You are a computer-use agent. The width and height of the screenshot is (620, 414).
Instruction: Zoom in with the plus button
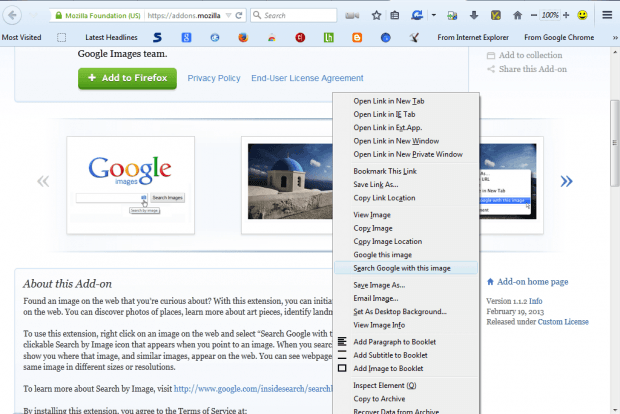[566, 15]
